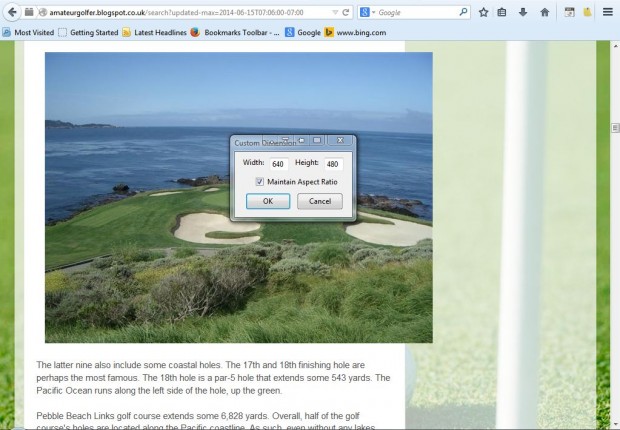Click the site identity globe icon

click(42, 13)
